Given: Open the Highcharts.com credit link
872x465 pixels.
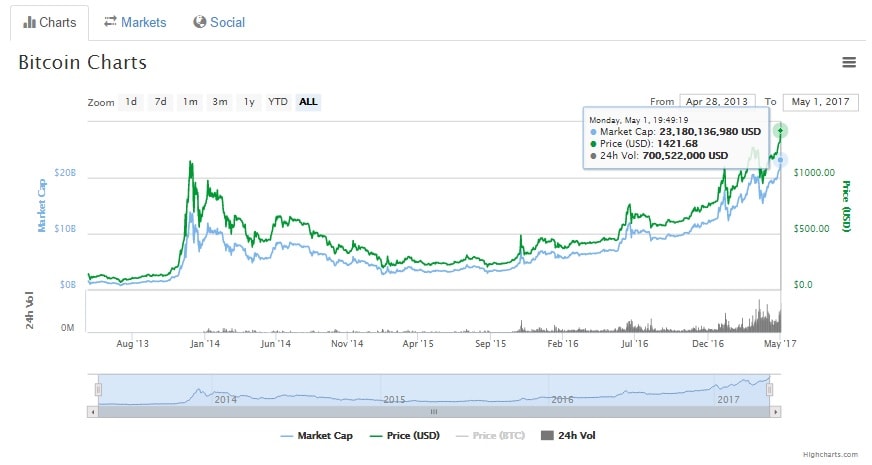Looking at the screenshot, I should 829,454.
